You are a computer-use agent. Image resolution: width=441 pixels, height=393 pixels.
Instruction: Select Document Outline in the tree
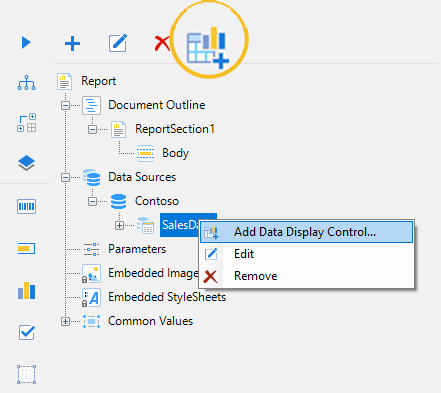(157, 105)
